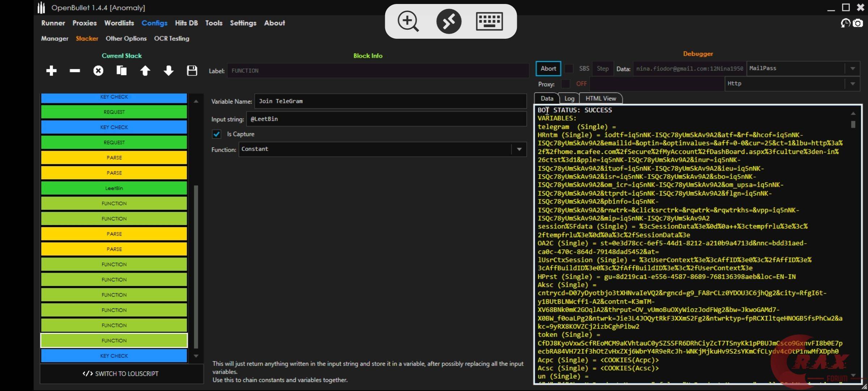This screenshot has height=391, width=868.
Task: Open the Hits DB menu
Action: (186, 23)
